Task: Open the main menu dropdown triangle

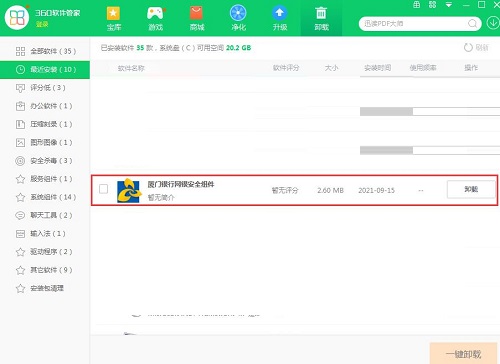Action: point(449,5)
